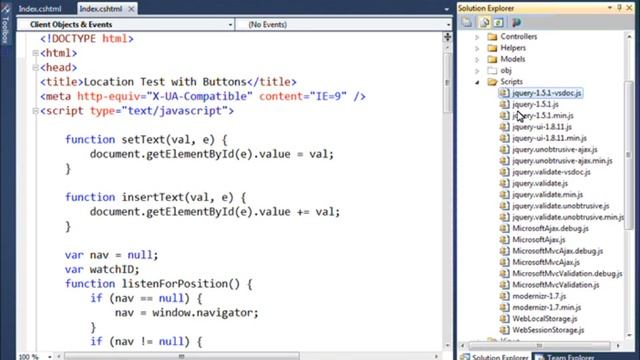Click the MicrosoftMvcAjax.js file icon
The width and height of the screenshot is (640, 360).
504,262
